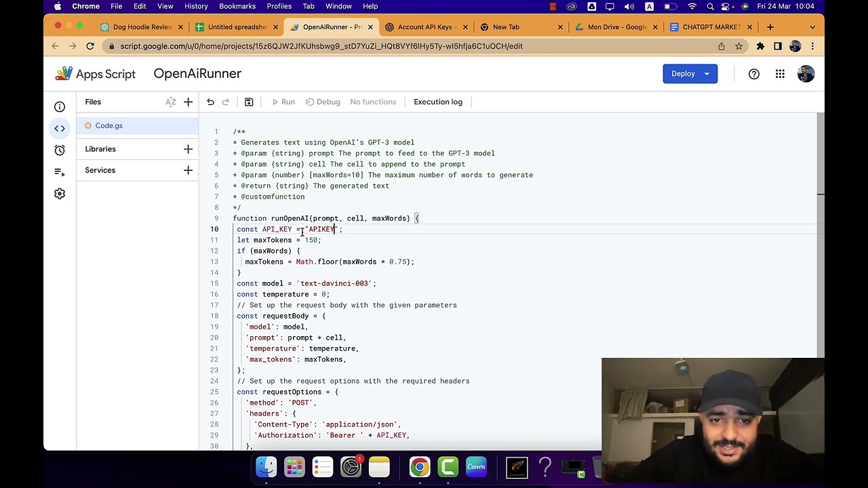Open a new Chrome tab with plus
Viewport: 868px width, 488px height.
pyautogui.click(x=770, y=27)
